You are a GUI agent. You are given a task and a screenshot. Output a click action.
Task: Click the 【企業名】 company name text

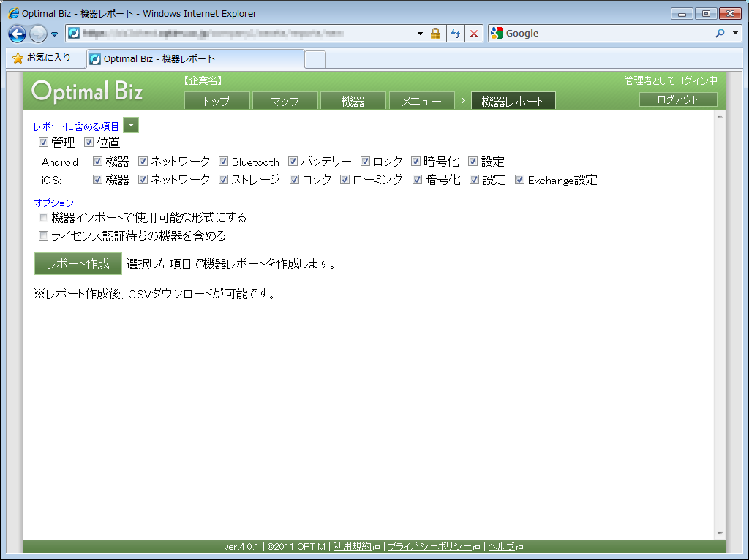point(203,80)
